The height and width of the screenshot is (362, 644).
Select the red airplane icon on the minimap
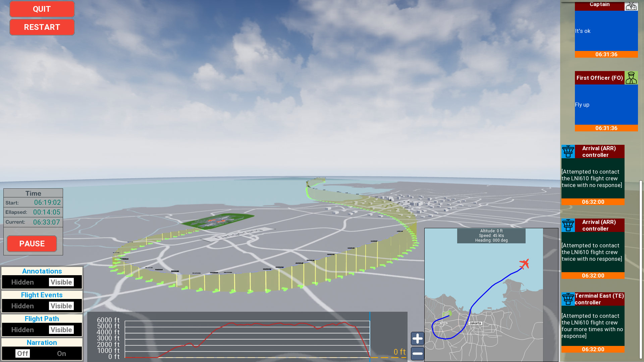524,264
